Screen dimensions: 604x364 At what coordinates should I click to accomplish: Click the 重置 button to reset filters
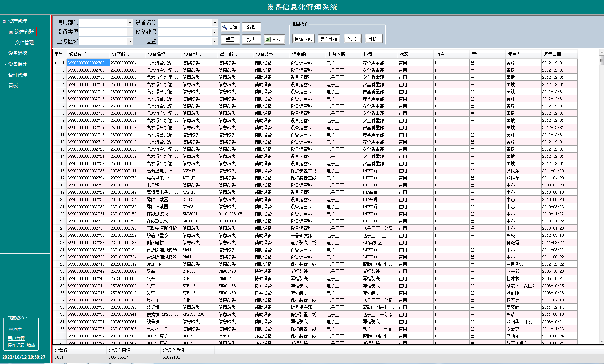230,40
